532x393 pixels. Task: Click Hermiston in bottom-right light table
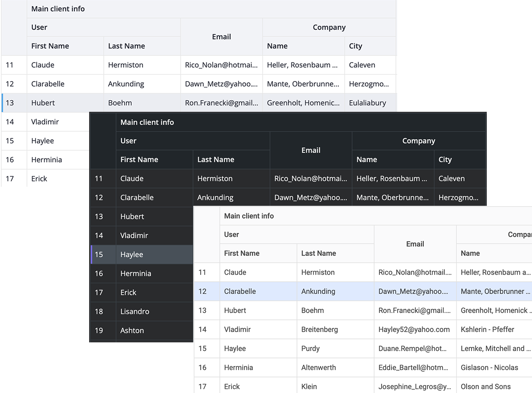click(318, 272)
